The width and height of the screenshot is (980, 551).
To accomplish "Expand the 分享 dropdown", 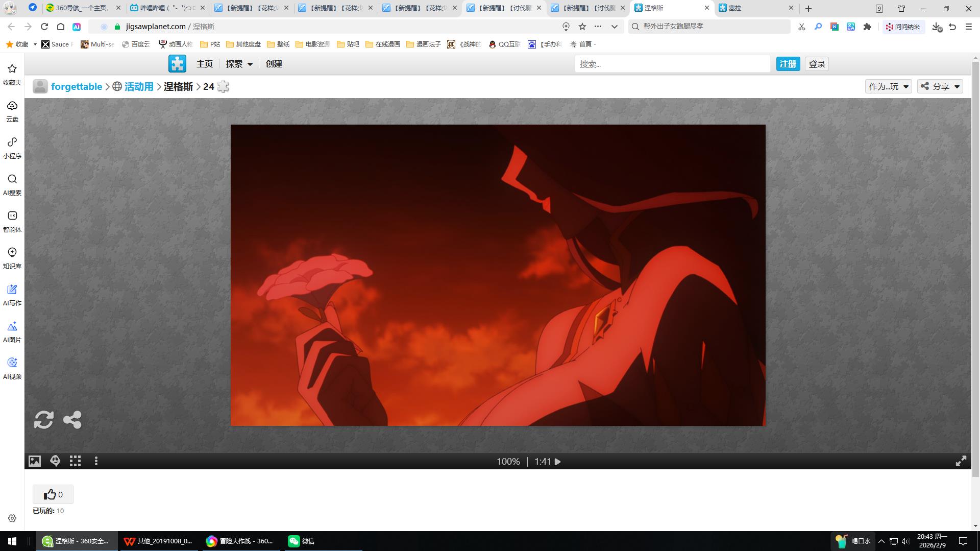I will tap(940, 86).
